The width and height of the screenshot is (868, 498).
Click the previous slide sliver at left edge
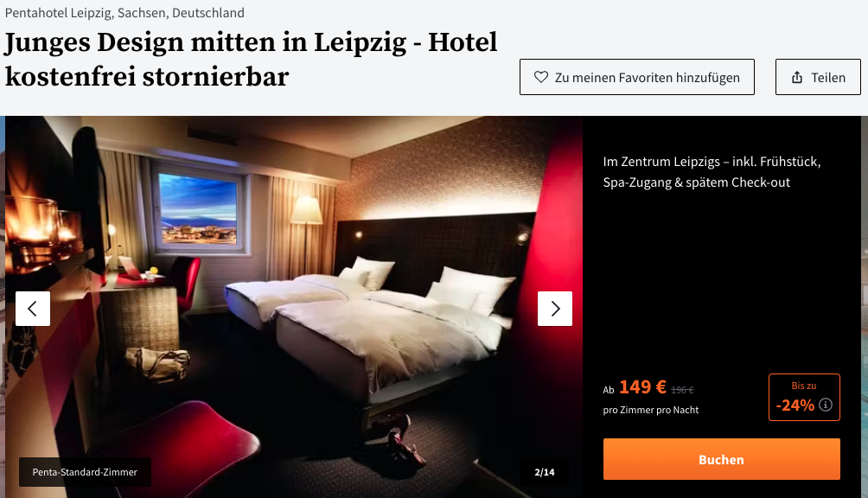(x=3, y=307)
